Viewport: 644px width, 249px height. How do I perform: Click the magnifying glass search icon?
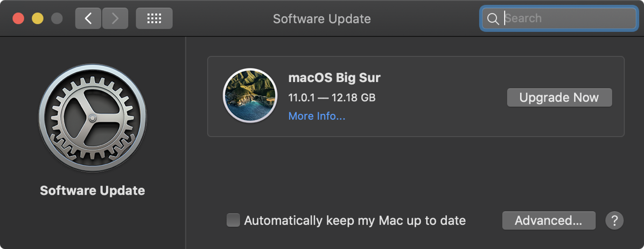tap(492, 19)
